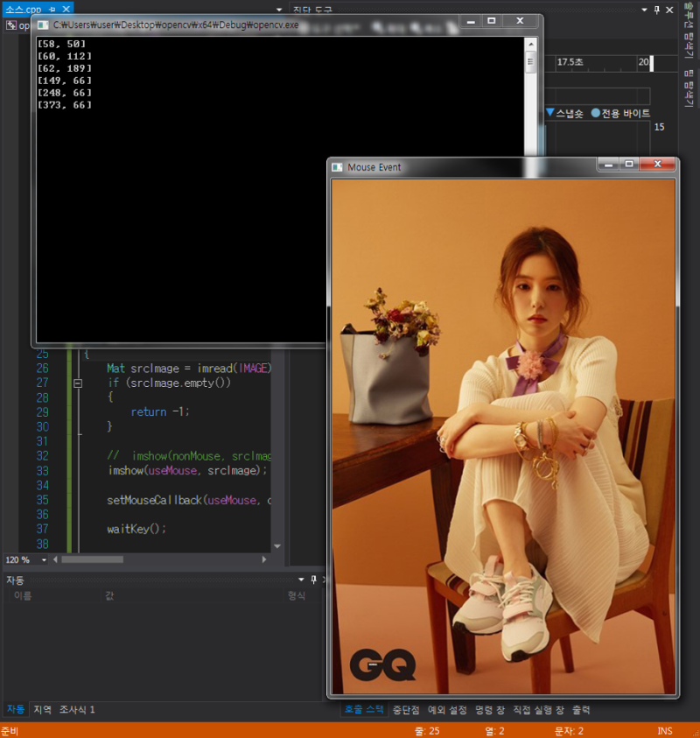Click the 문자: 2 status bar entry

pyautogui.click(x=569, y=731)
